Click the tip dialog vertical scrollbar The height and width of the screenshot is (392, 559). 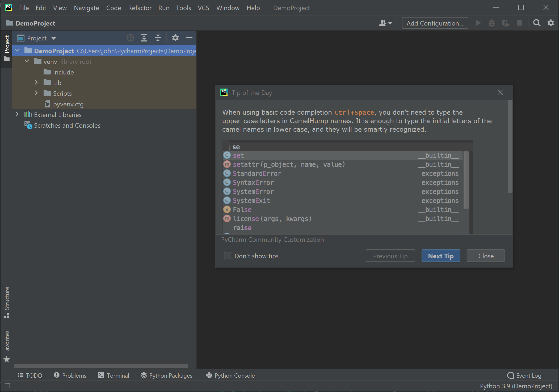(510, 147)
